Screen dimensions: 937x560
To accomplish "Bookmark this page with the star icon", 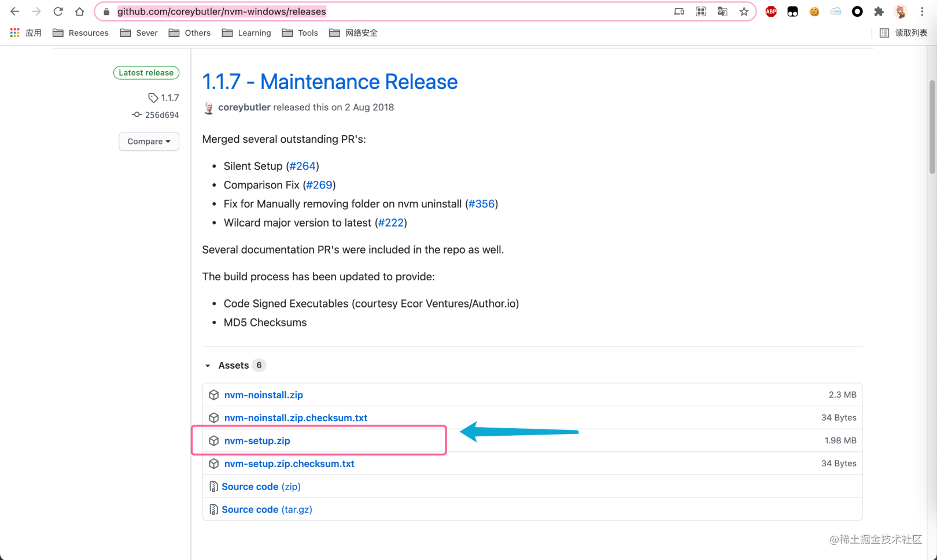I will click(744, 12).
